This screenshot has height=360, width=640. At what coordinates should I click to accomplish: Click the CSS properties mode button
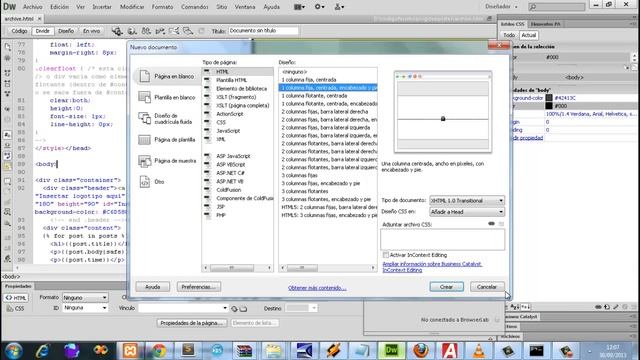coord(16,308)
